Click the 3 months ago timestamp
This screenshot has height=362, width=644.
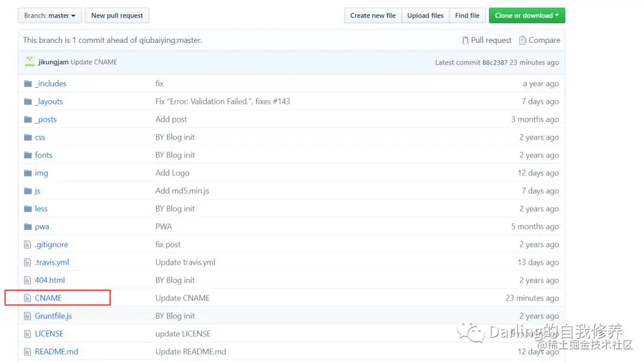pos(535,119)
